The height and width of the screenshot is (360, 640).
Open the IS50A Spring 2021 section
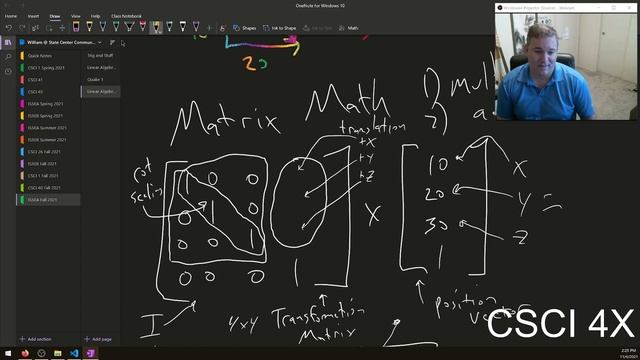[48, 104]
